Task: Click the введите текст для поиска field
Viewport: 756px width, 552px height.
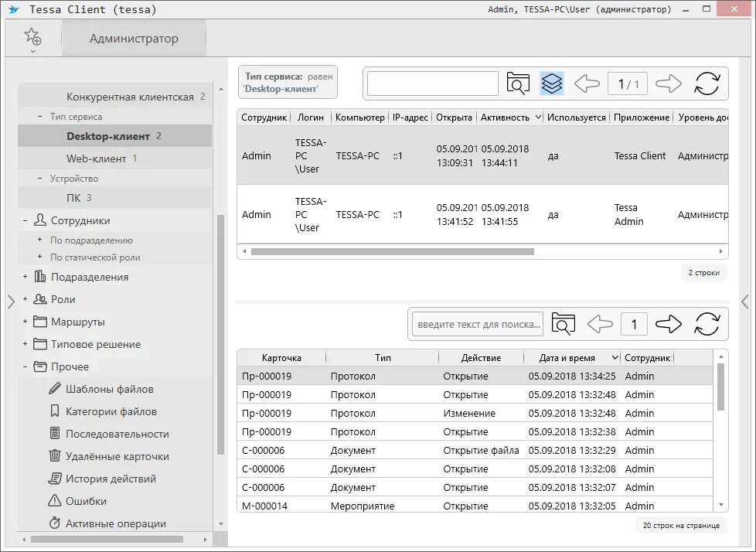Action: pos(478,324)
